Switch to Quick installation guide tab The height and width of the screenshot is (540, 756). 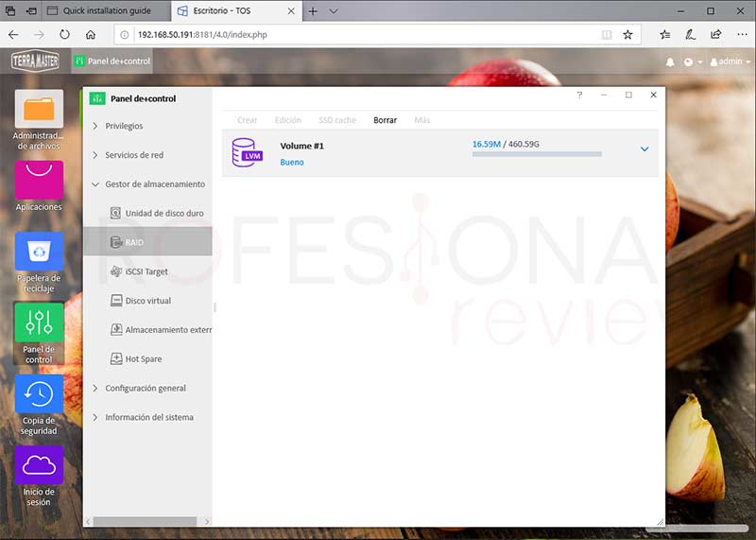tap(106, 11)
